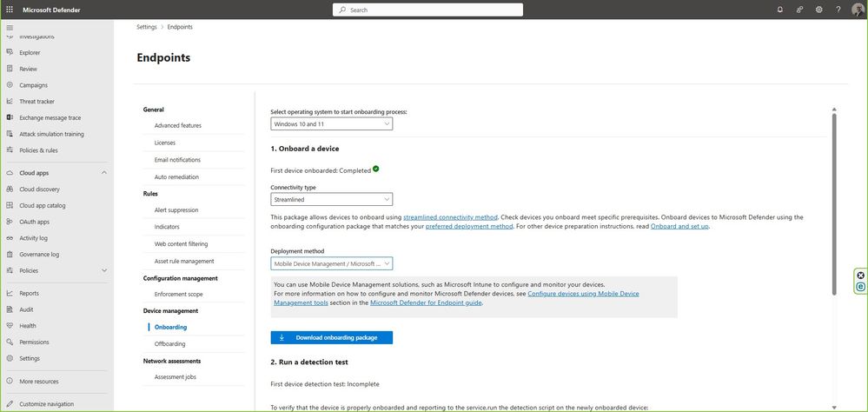Viewport: 868px width, 412px height.
Task: Open the operating system dropdown
Action: pos(332,124)
